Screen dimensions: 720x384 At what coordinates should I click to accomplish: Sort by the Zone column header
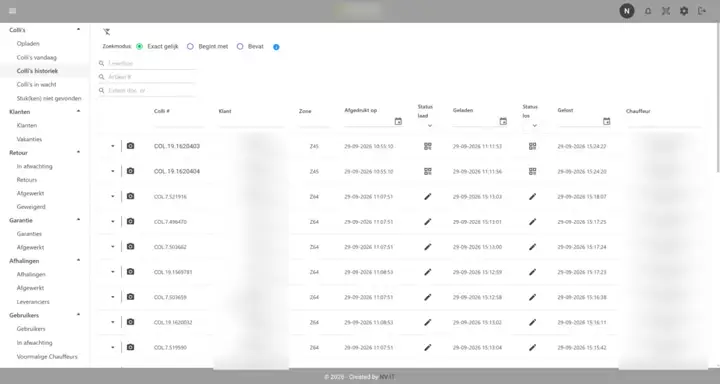click(x=305, y=111)
